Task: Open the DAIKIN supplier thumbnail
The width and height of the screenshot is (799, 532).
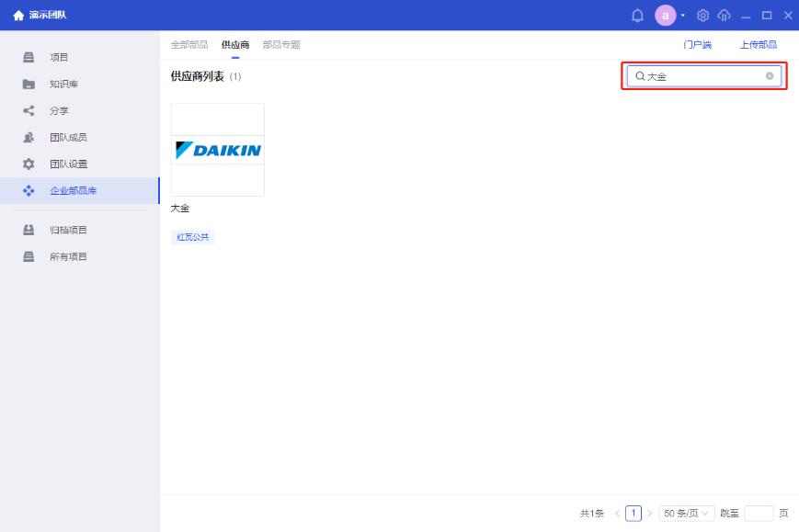Action: pyautogui.click(x=218, y=150)
